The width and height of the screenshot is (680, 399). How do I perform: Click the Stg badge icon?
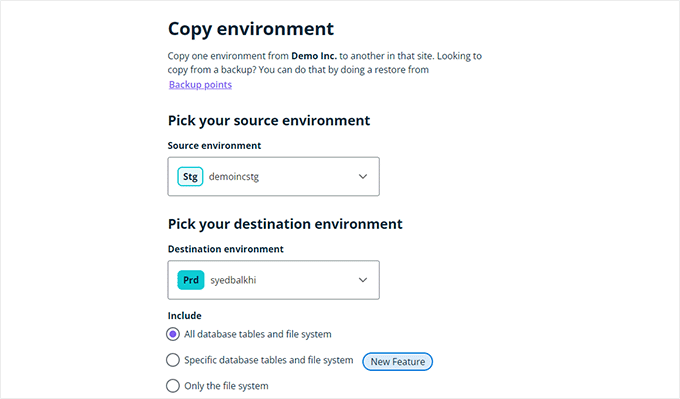pos(190,177)
